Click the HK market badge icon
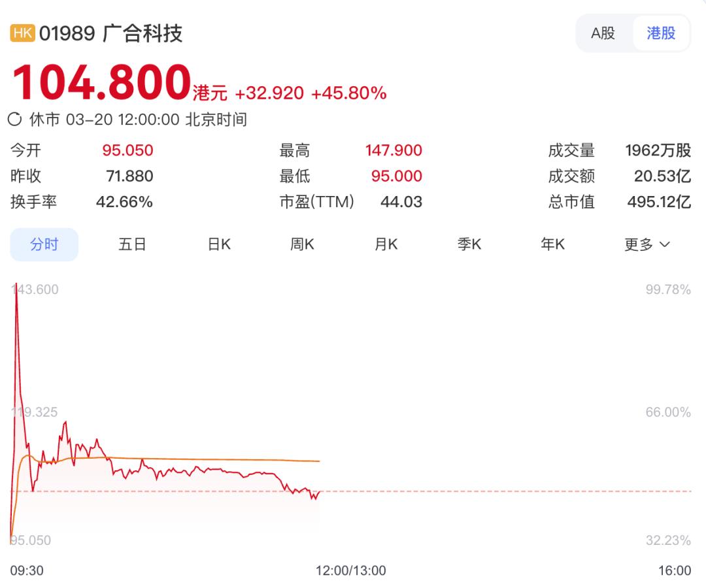The height and width of the screenshot is (588, 706). click(23, 33)
